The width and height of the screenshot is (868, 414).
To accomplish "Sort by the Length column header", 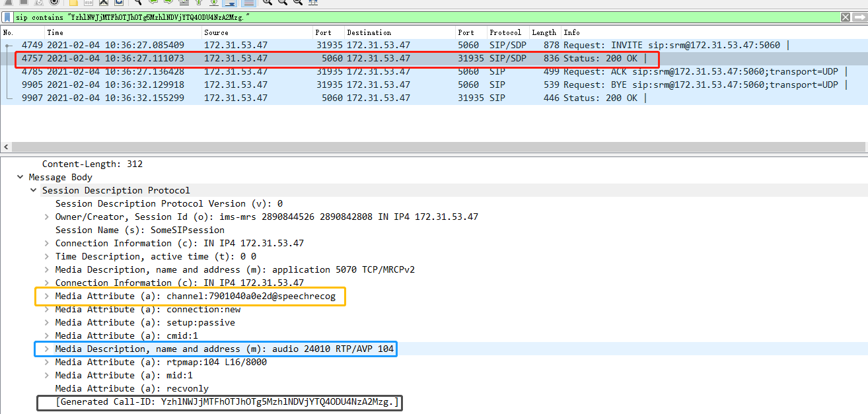I will 545,32.
